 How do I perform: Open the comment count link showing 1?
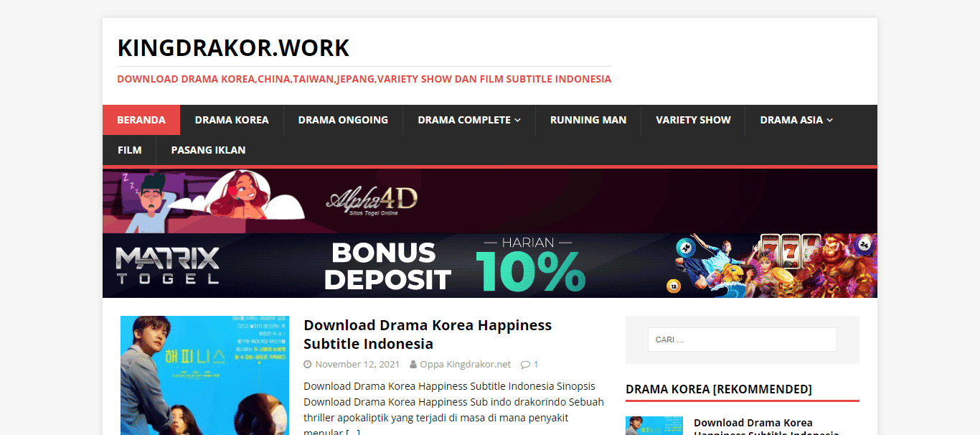pos(536,365)
